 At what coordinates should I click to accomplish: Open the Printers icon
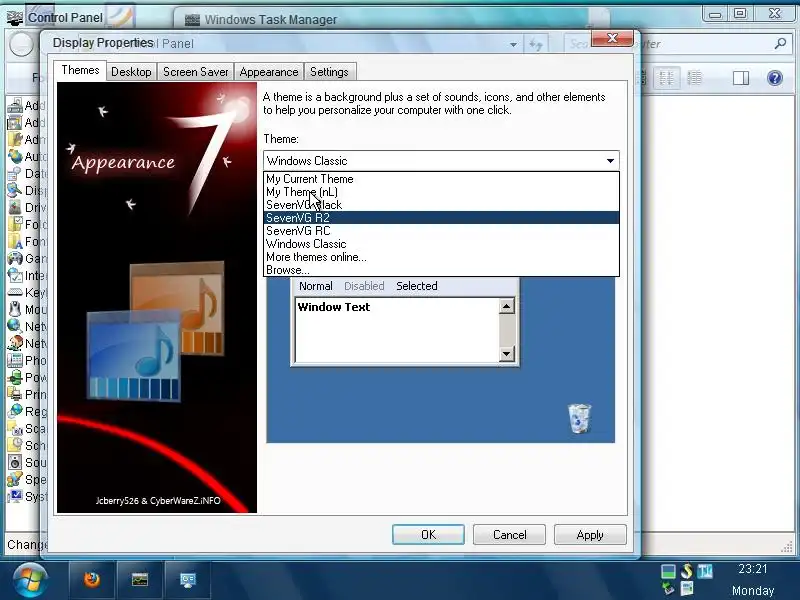[15, 394]
